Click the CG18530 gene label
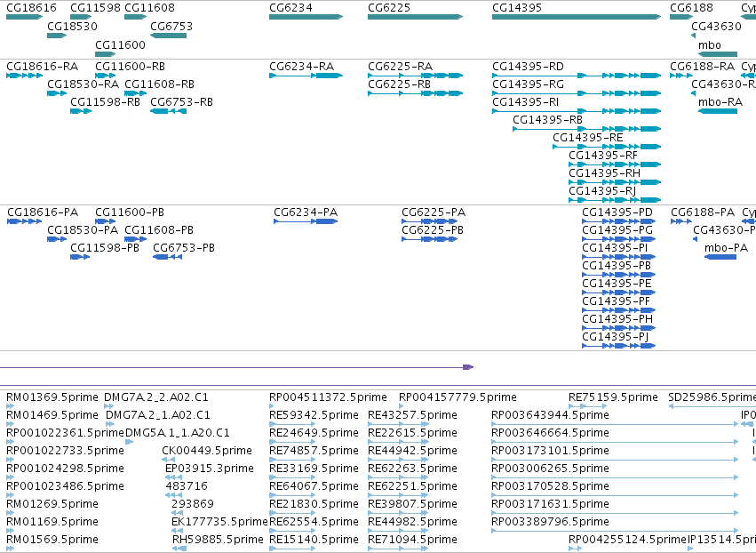The height and width of the screenshot is (553, 756). (72, 26)
